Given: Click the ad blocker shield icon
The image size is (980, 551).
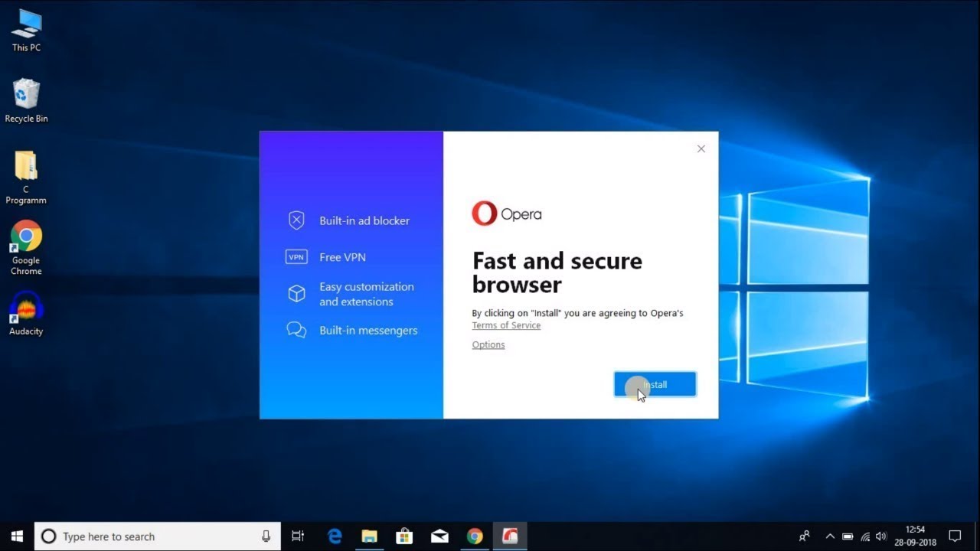Looking at the screenshot, I should 296,220.
